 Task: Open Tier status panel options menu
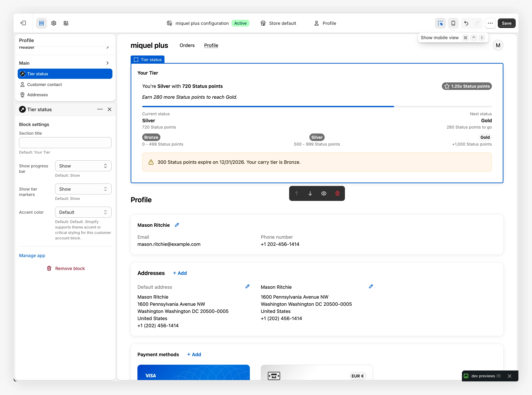pyautogui.click(x=100, y=109)
